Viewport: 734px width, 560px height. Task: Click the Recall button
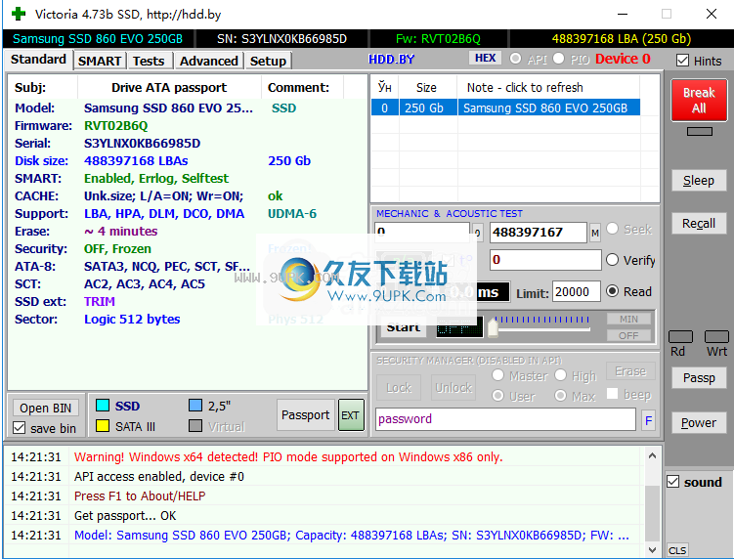pyautogui.click(x=699, y=224)
